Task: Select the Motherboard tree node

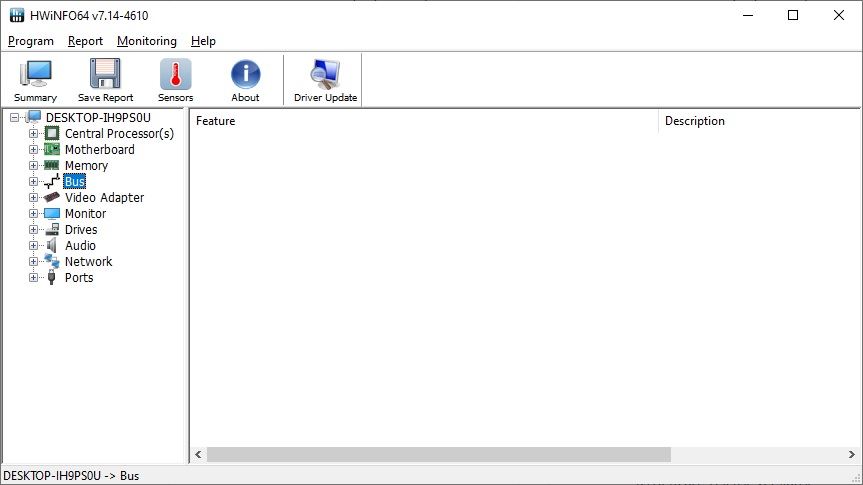Action: [99, 150]
